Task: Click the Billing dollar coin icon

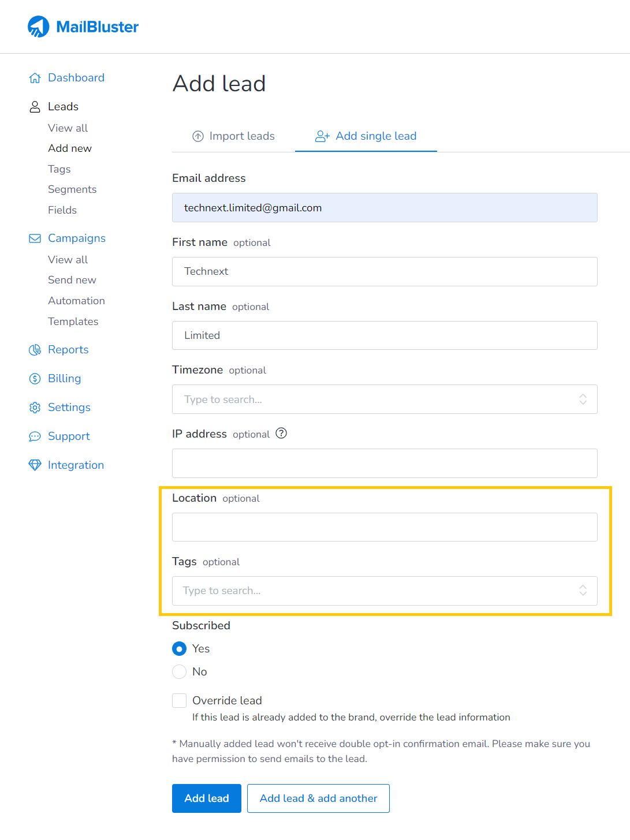Action: [x=35, y=379]
